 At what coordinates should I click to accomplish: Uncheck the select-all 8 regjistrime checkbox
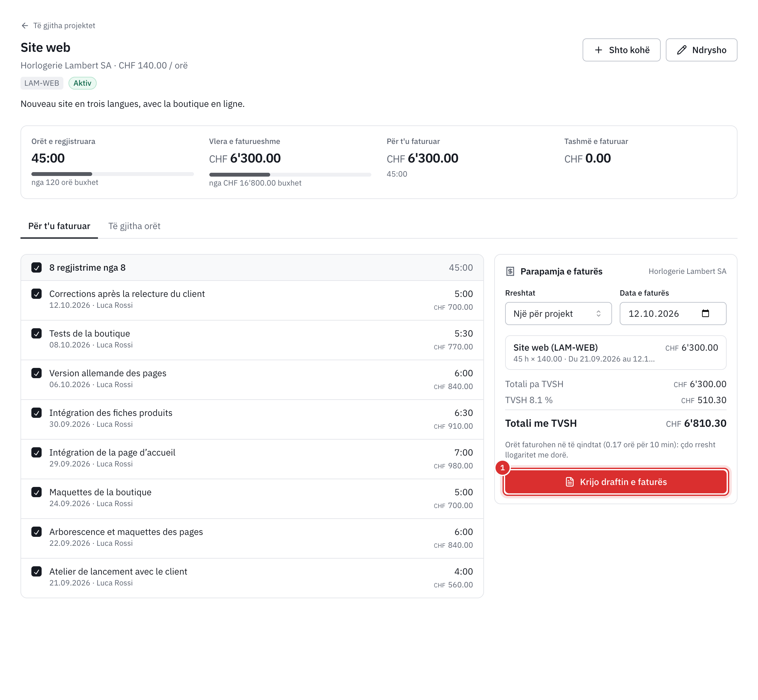point(36,267)
